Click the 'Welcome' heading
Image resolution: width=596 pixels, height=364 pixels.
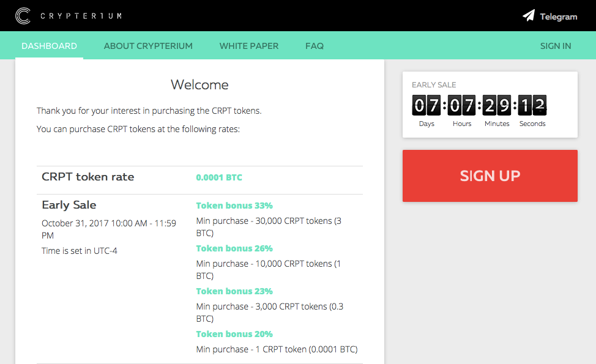(x=199, y=84)
